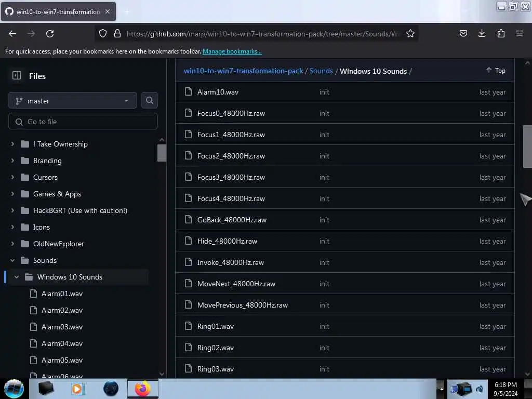Image resolution: width=532 pixels, height=399 pixels.
Task: Open the tracking protection shield icon
Action: click(103, 33)
